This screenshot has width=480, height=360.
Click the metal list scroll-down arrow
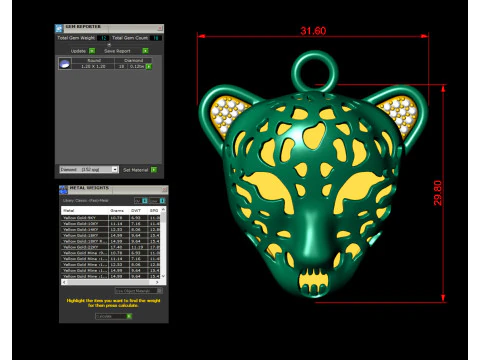click(163, 276)
